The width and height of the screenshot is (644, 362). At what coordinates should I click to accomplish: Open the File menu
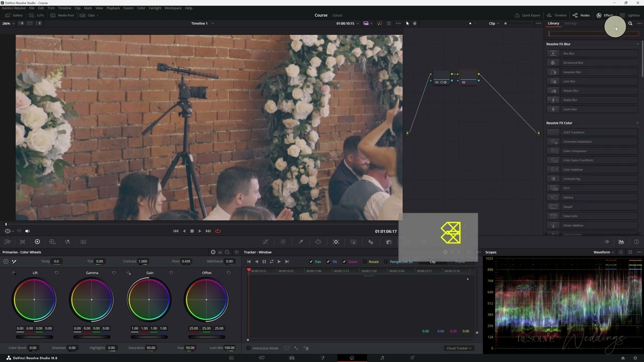pyautogui.click(x=32, y=8)
